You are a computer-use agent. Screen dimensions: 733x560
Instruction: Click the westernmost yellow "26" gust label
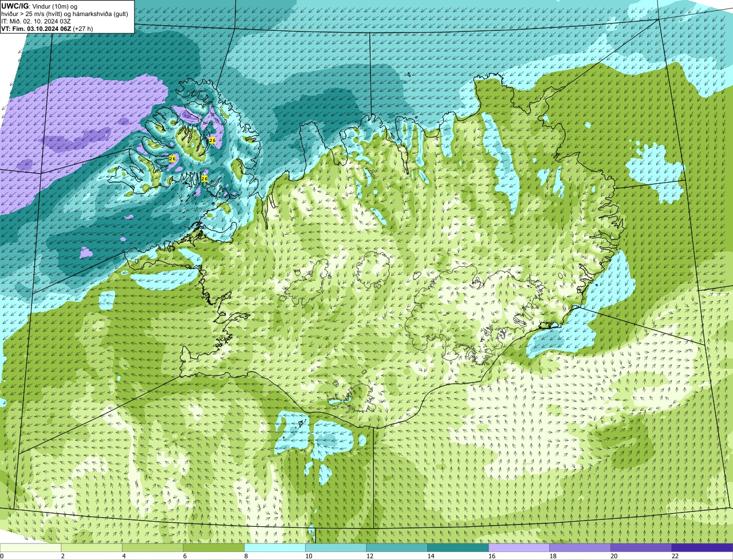[x=172, y=158]
